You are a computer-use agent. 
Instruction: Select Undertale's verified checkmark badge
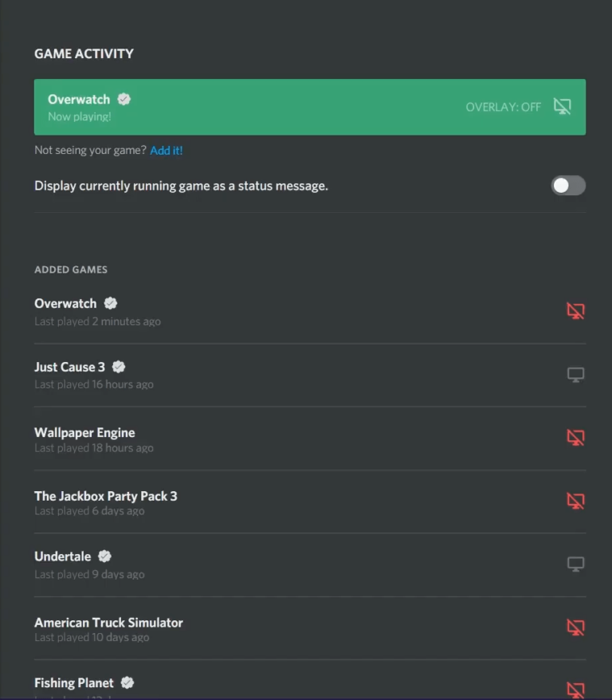click(x=104, y=556)
